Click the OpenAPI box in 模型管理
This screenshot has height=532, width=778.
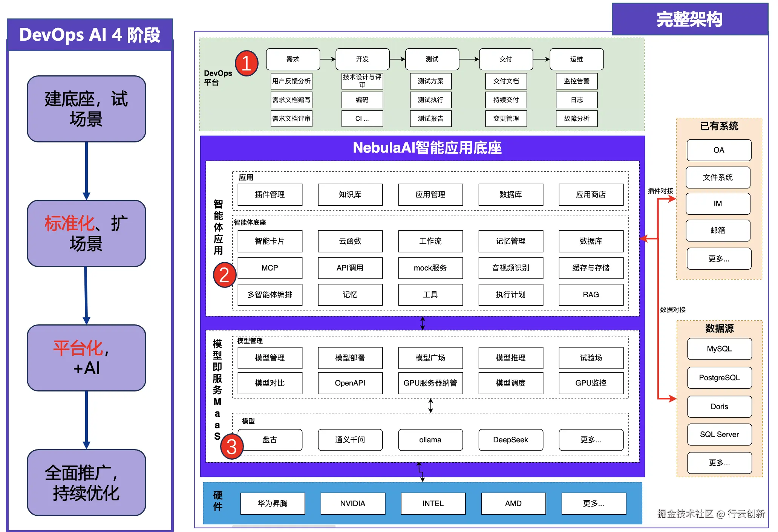350,383
